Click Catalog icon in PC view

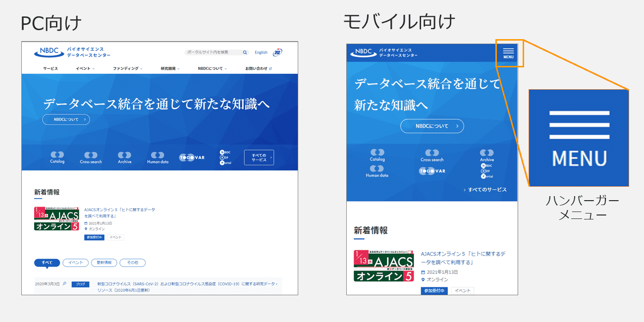click(57, 157)
